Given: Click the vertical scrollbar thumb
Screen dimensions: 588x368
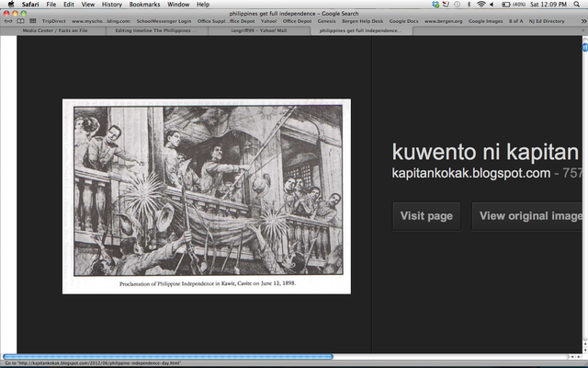Looking at the screenshot, I should tap(585, 47).
